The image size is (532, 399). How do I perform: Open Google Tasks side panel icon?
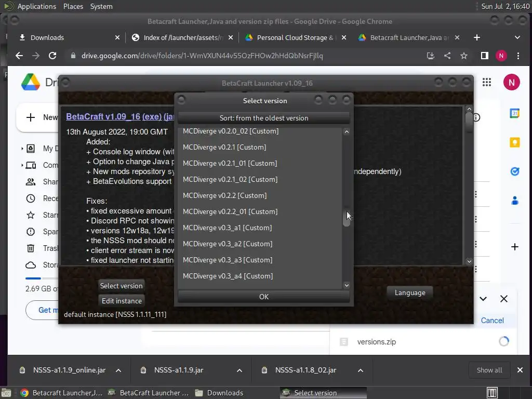click(x=515, y=171)
